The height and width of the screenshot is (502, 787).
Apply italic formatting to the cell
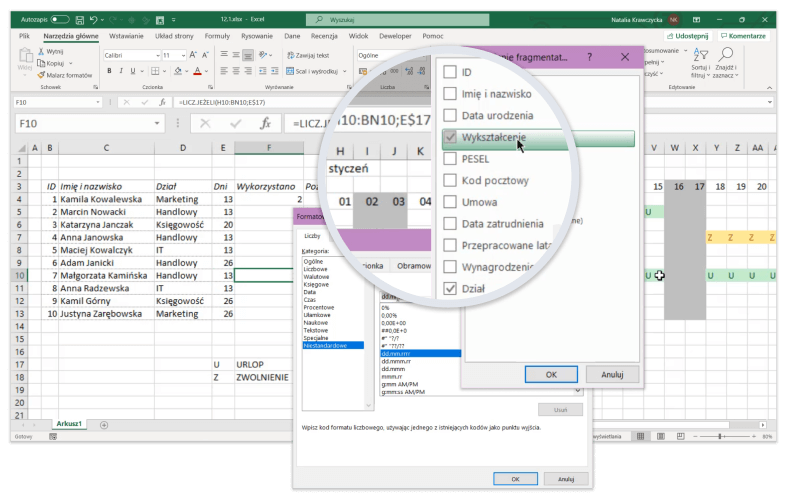point(118,71)
